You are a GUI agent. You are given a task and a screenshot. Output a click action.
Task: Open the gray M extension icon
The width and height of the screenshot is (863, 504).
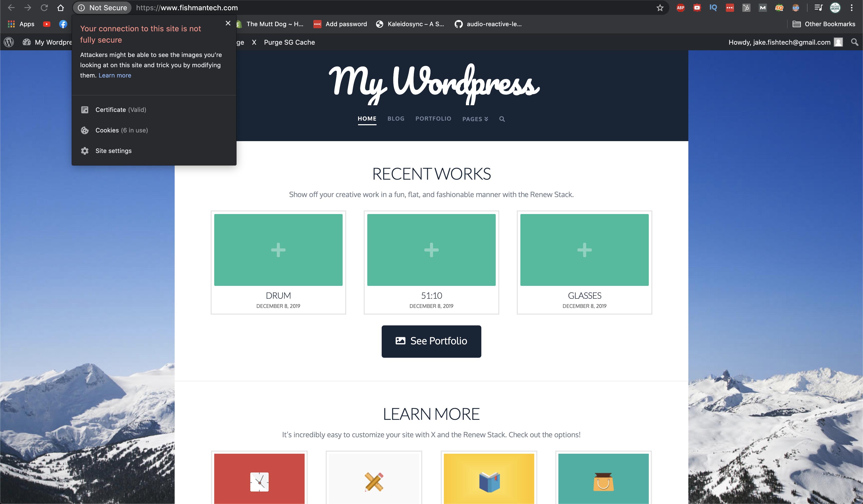click(763, 7)
